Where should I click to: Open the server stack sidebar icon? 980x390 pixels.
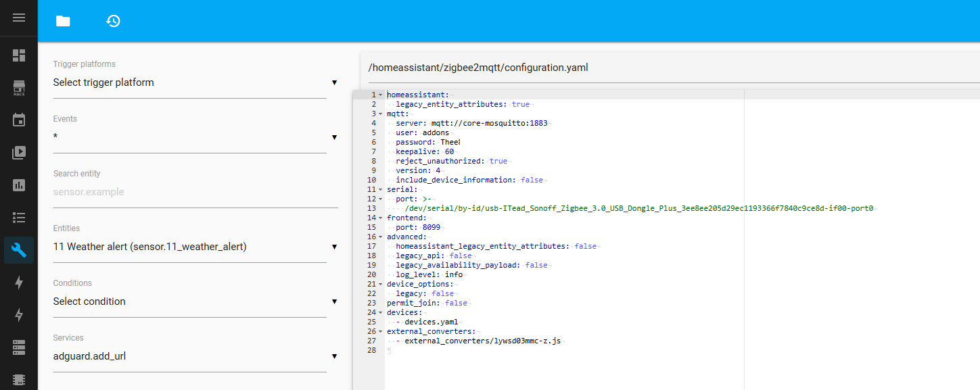tap(19, 347)
